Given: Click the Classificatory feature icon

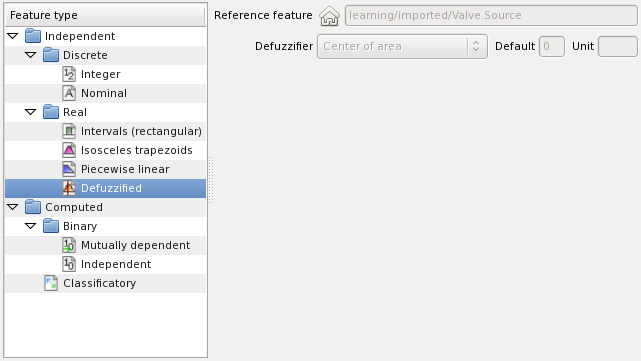Looking at the screenshot, I should [51, 283].
